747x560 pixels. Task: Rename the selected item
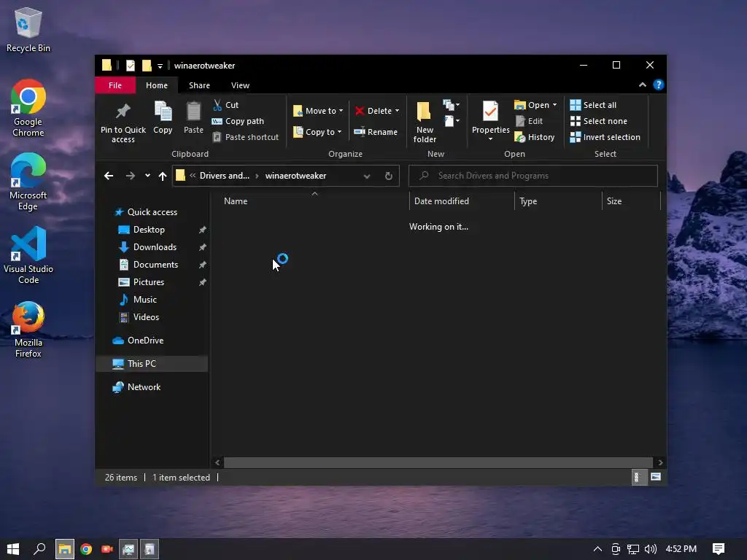376,132
